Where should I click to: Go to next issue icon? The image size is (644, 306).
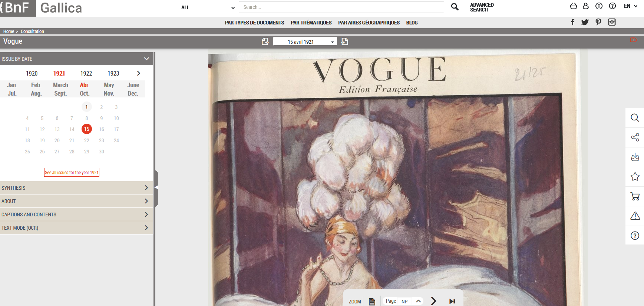coord(345,41)
